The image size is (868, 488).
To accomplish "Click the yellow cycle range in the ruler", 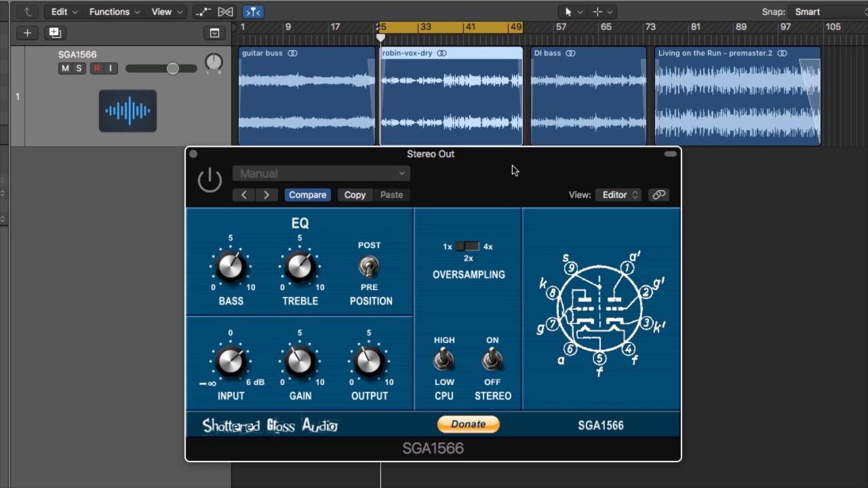I will pos(450,27).
